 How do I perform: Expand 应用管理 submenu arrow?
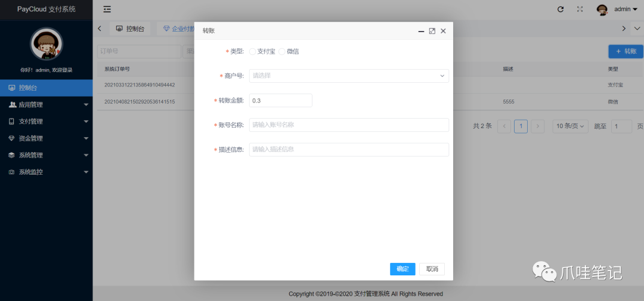[86, 105]
